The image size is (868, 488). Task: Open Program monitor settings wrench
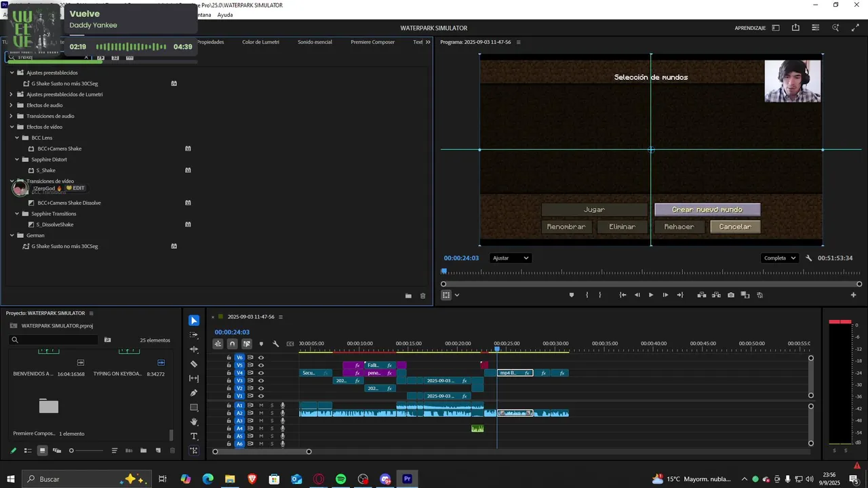pos(808,258)
